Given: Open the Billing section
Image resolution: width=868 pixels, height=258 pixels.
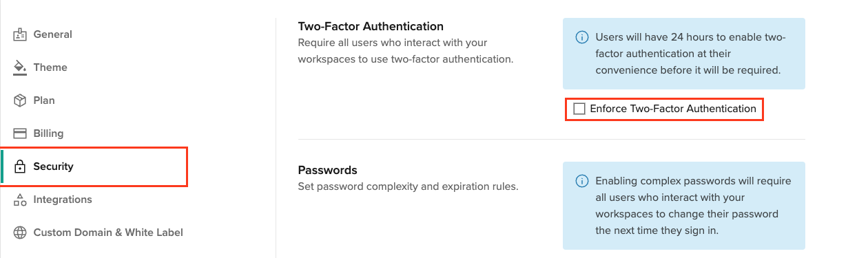Looking at the screenshot, I should click(x=94, y=133).
